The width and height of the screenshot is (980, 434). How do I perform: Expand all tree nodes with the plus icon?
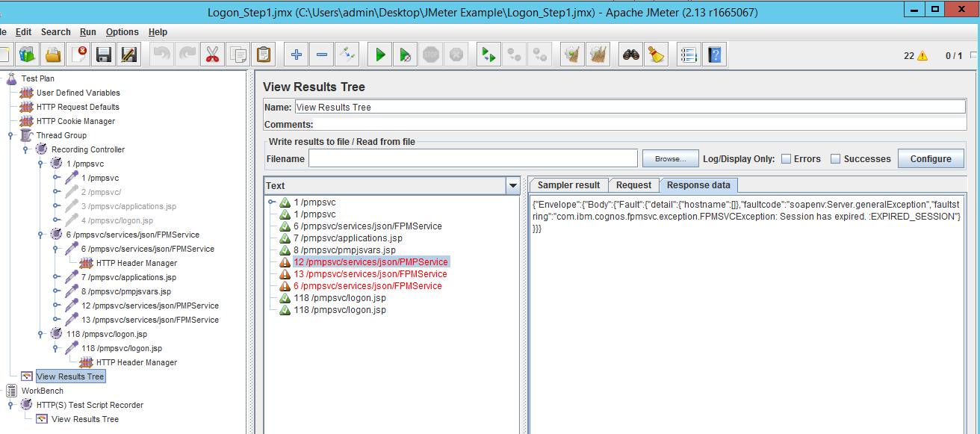(x=297, y=55)
